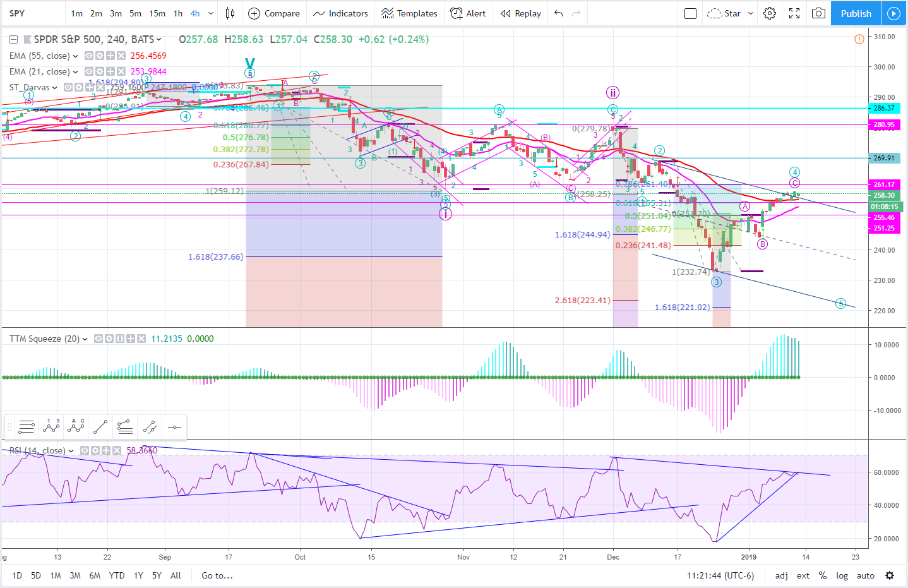Open the Indicators dialog

pyautogui.click(x=340, y=13)
